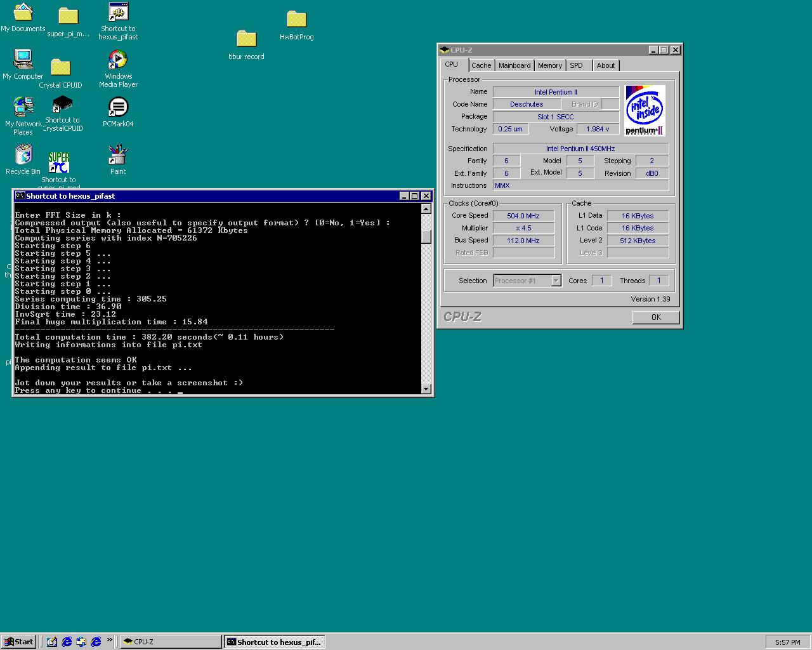Click the Multiplier value x 4.5
Viewport: 812px width, 650px height.
[x=523, y=228]
